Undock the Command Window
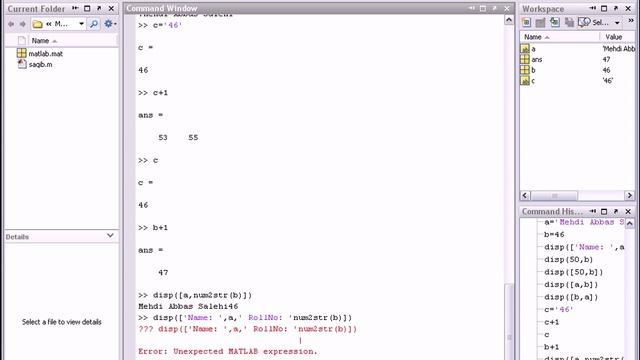 495,8
